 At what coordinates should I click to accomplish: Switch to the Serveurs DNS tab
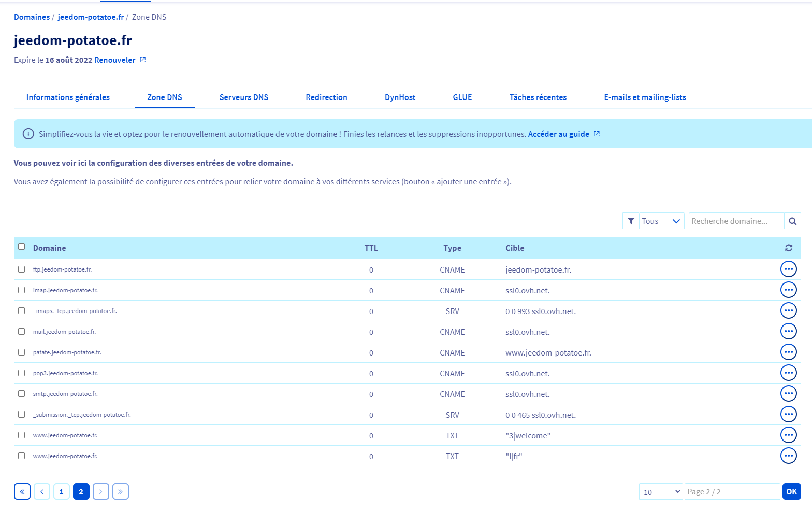point(244,97)
